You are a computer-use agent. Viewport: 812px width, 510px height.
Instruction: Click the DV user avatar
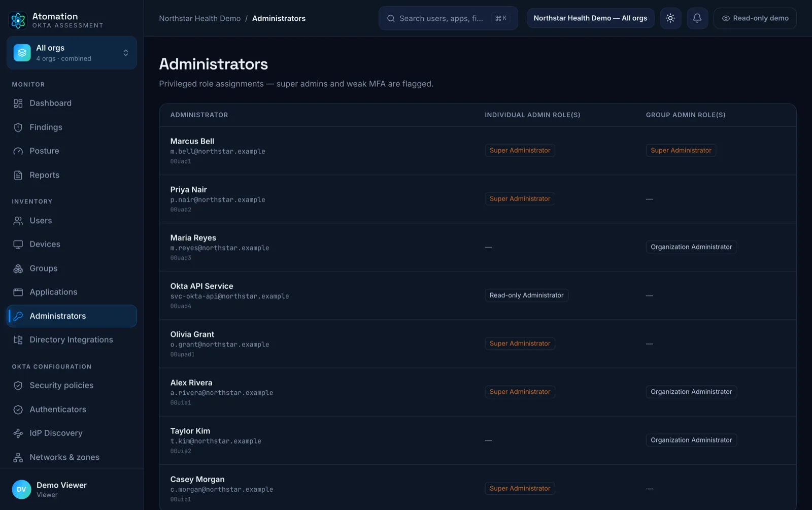[21, 490]
